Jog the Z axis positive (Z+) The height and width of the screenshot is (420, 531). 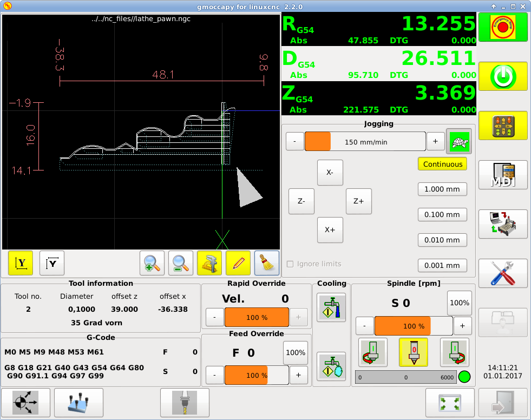[359, 201]
